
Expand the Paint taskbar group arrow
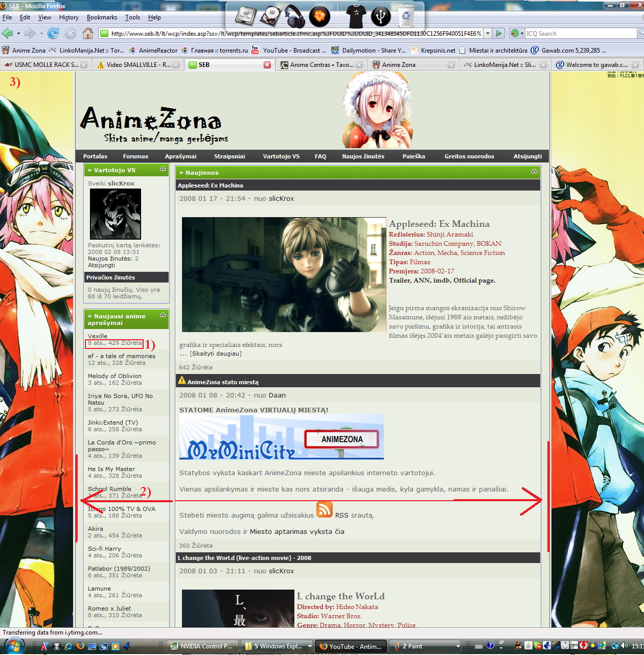tap(457, 646)
